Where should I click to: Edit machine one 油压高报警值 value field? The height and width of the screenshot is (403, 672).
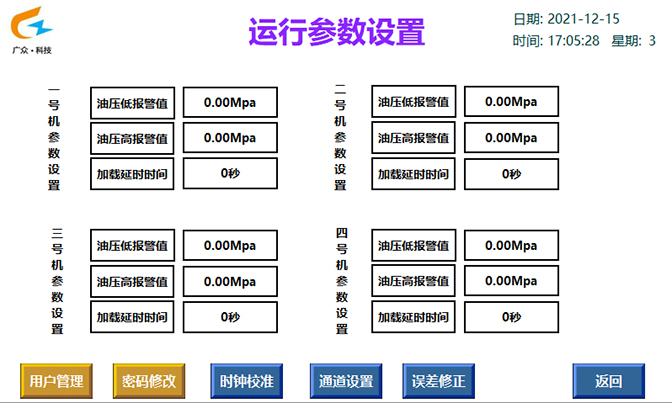229,138
